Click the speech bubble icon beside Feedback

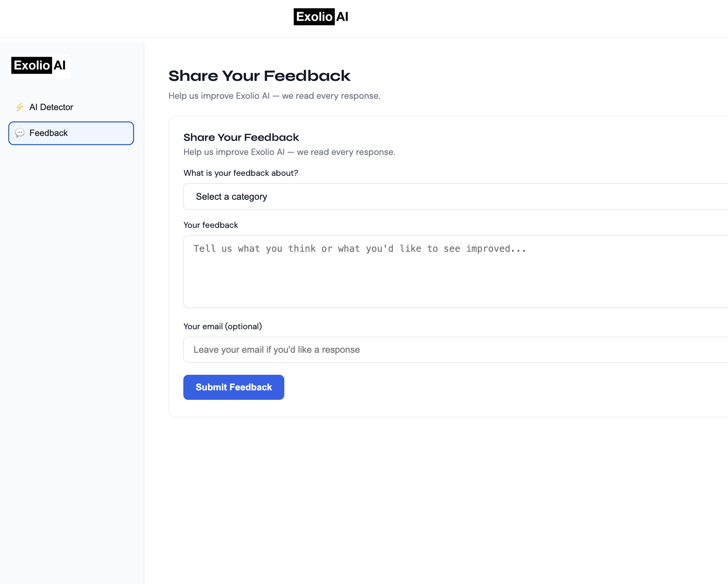[20, 133]
